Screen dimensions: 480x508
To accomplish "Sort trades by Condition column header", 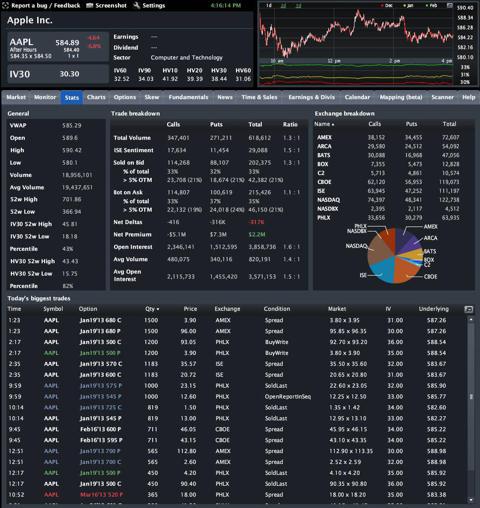I will point(277,309).
